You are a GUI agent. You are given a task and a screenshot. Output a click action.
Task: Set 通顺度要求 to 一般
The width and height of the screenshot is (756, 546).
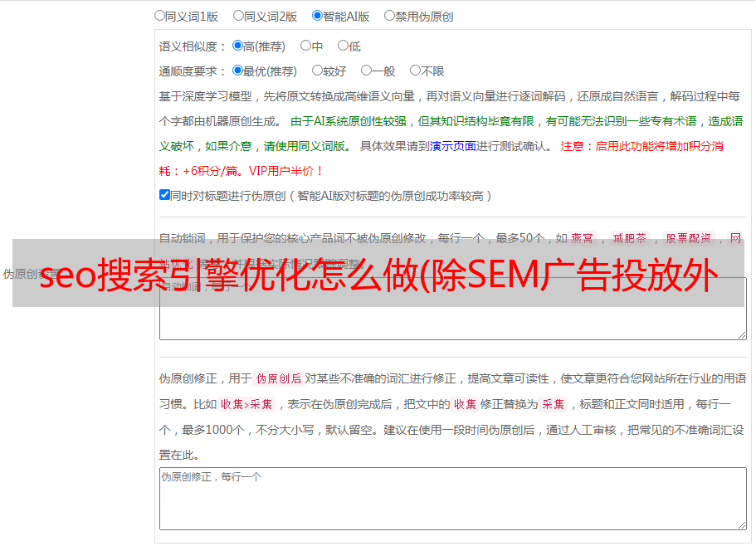coord(367,71)
